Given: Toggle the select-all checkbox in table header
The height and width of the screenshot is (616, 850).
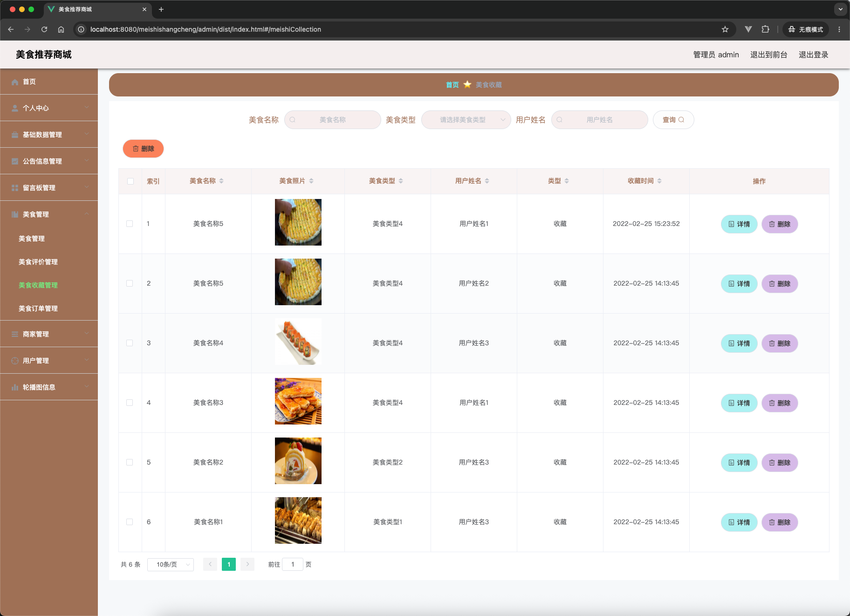Looking at the screenshot, I should [x=130, y=181].
